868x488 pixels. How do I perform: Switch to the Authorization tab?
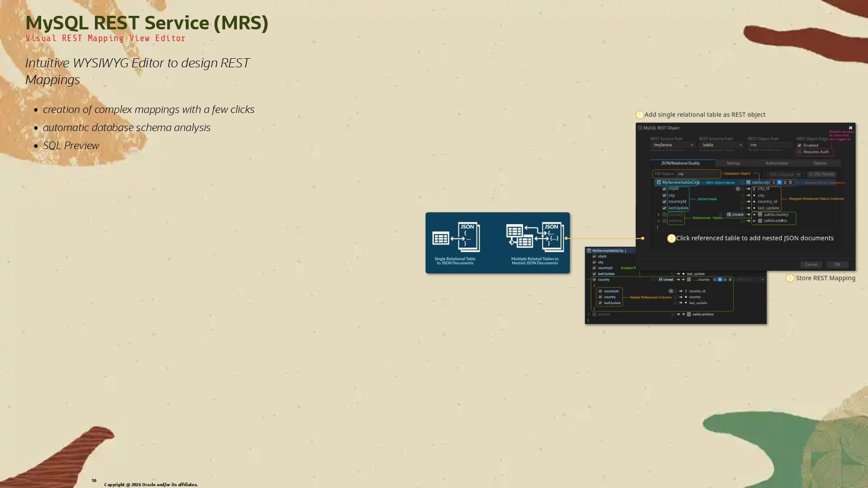click(x=777, y=163)
